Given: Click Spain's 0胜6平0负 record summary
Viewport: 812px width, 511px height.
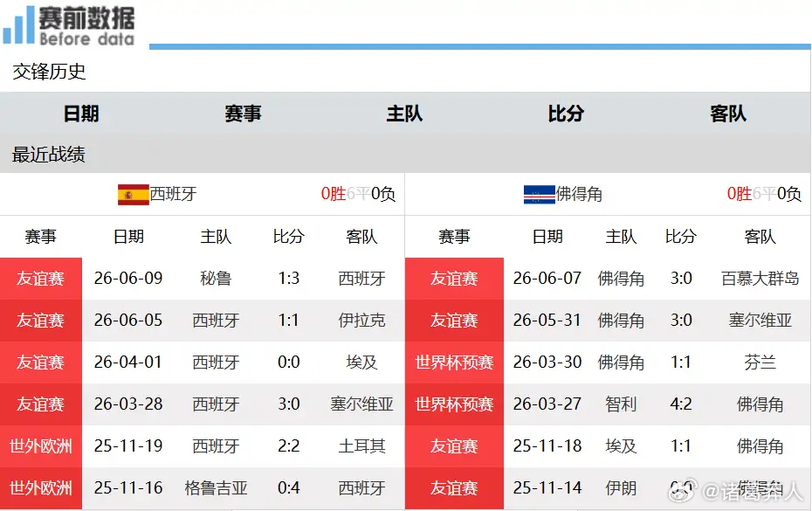Looking at the screenshot, I should (x=358, y=194).
